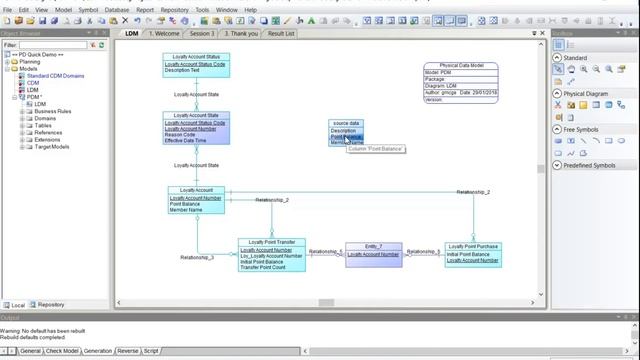
Task: Click the Object Browser filter field
Action: (53, 45)
